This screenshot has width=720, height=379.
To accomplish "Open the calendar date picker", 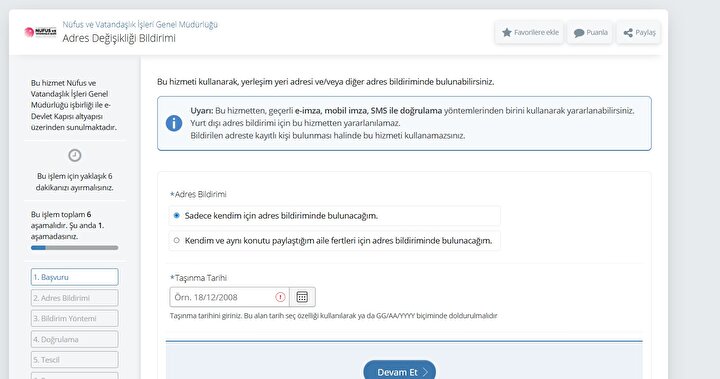I will [302, 297].
